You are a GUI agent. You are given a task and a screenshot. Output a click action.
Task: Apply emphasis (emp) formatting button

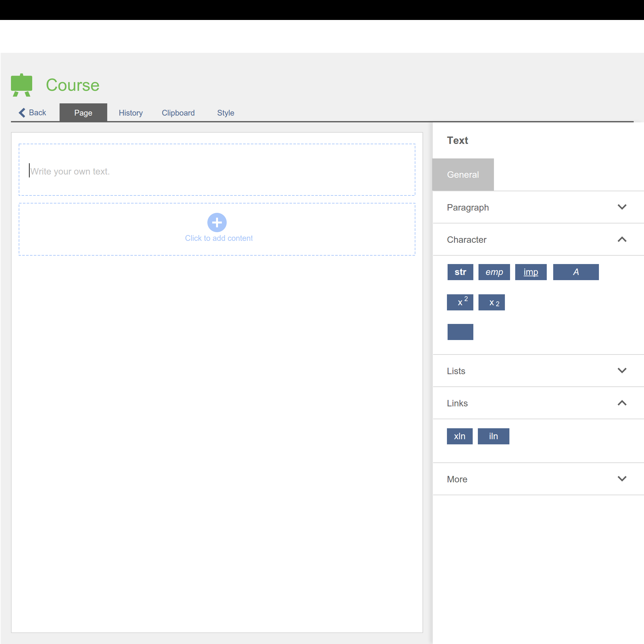click(x=494, y=272)
